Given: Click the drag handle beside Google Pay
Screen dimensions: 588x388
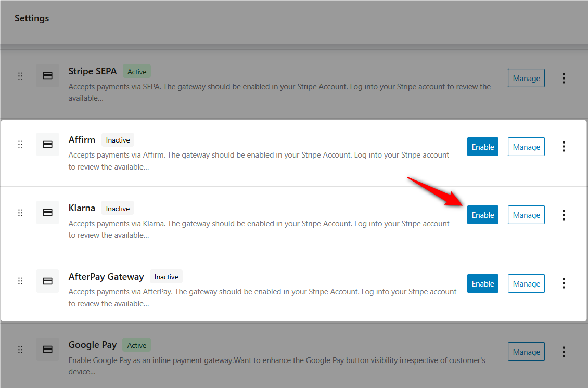Looking at the screenshot, I should 20,350.
